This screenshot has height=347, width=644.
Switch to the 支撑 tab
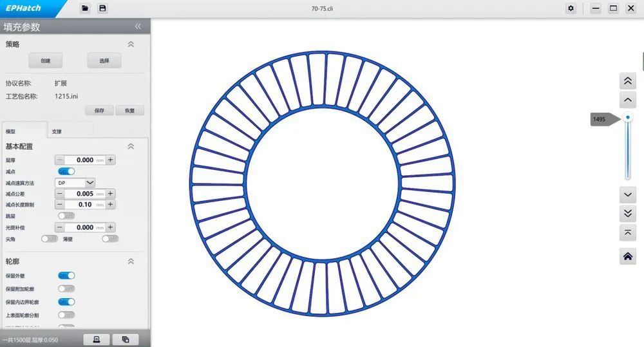[70, 131]
